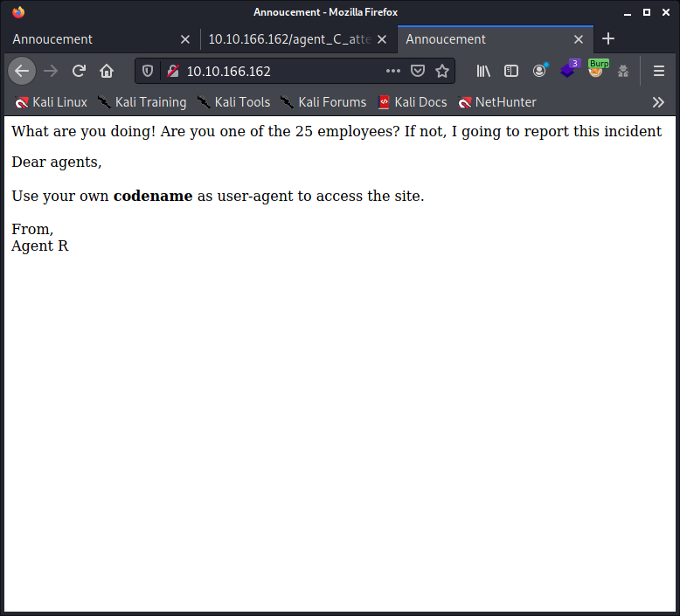The height and width of the screenshot is (616, 680).
Task: Open a new tab
Action: coord(608,39)
